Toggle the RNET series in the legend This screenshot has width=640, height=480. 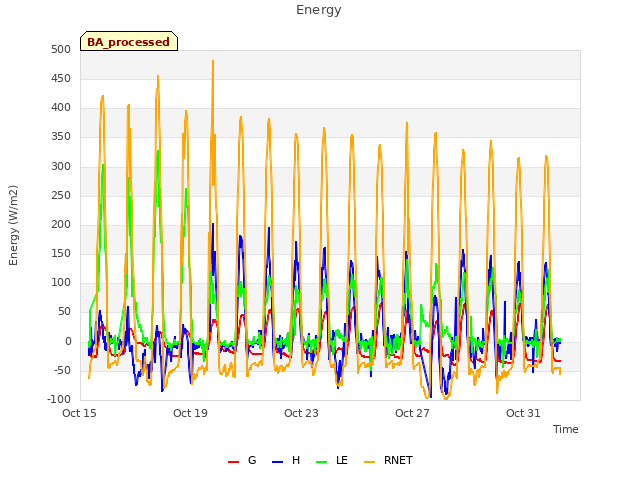(x=388, y=460)
